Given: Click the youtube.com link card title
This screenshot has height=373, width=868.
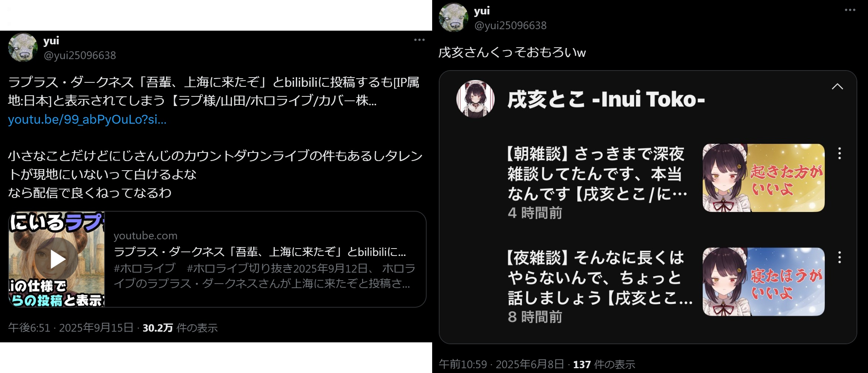Looking at the screenshot, I should click(x=260, y=252).
